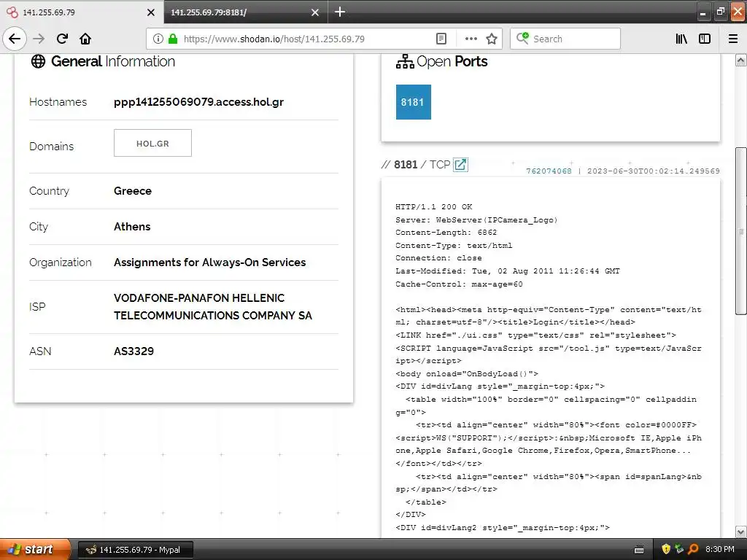Click the 8:30 PM system clock

[720, 549]
